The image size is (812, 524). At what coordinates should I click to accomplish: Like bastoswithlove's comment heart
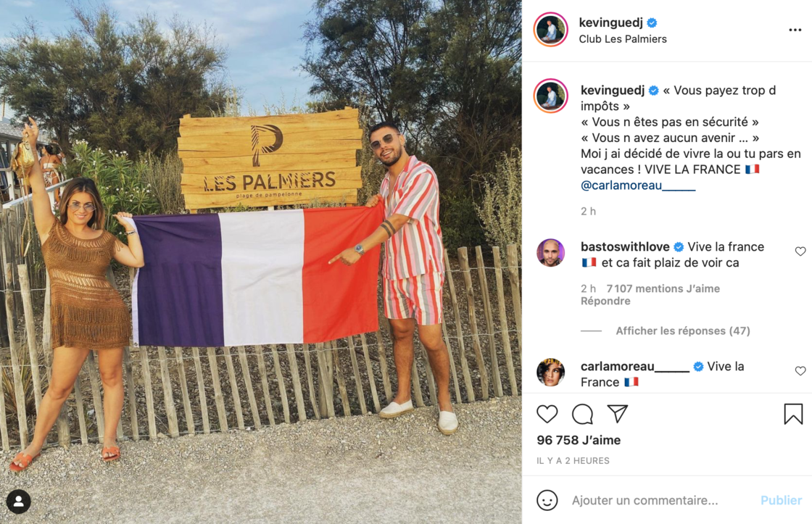(800, 251)
